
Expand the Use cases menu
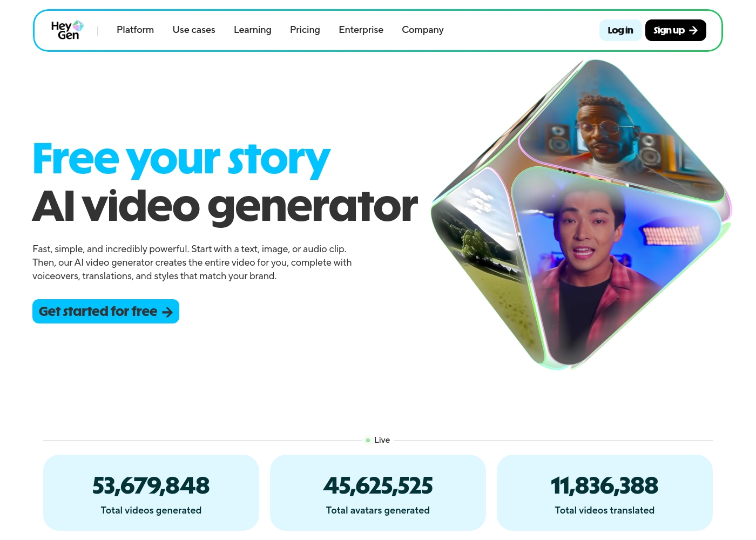(194, 30)
